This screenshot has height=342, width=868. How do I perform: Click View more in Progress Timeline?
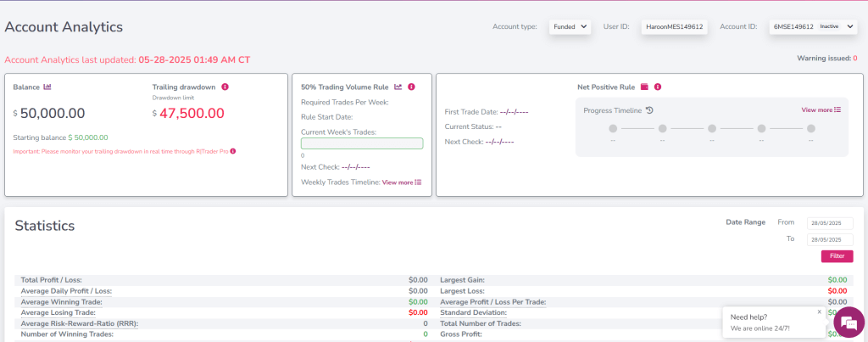click(x=821, y=109)
